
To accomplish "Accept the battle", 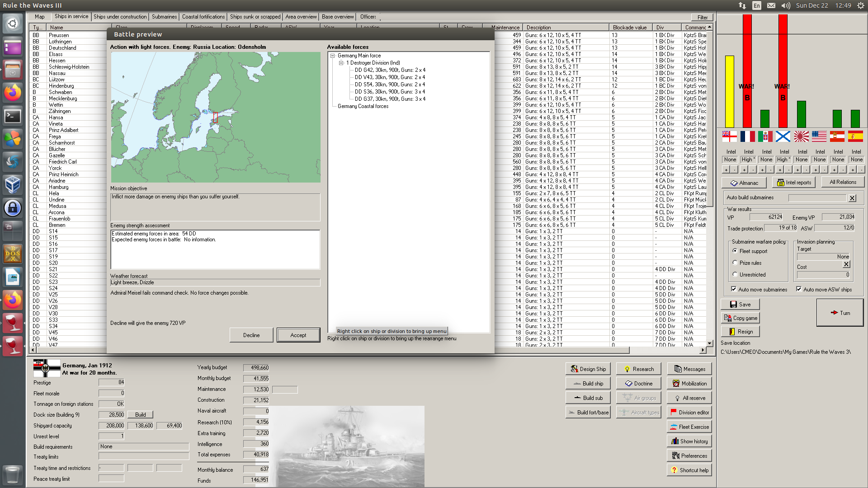I will 298,335.
